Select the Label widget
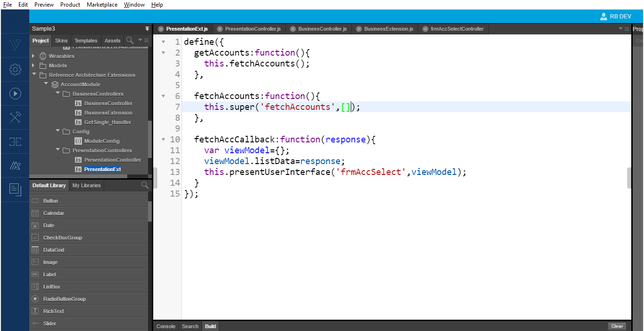This screenshot has width=644, height=331. point(89,274)
